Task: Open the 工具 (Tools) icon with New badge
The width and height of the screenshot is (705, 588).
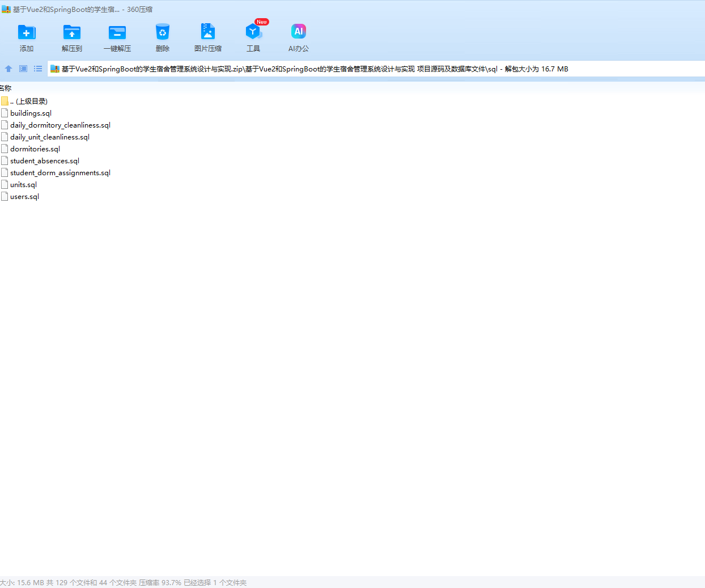Action: point(253,31)
